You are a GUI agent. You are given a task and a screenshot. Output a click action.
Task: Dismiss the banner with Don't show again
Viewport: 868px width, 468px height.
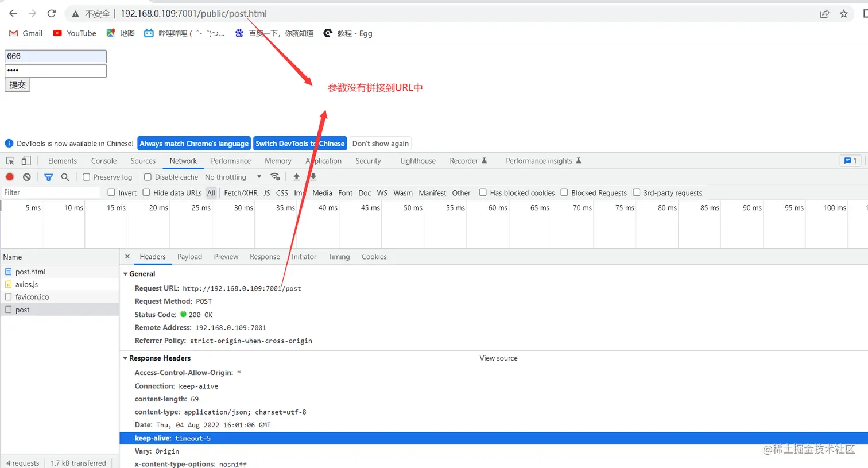(x=381, y=144)
